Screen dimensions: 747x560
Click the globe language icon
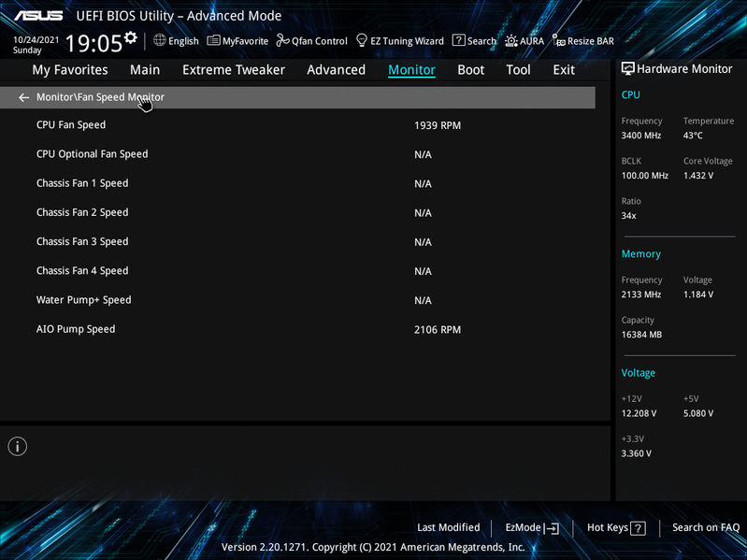[x=160, y=40]
